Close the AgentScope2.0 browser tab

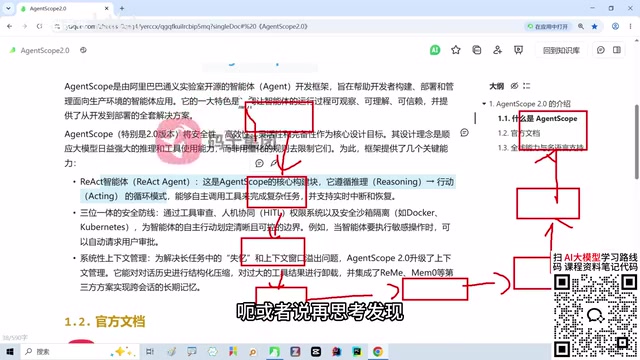pos(107,8)
